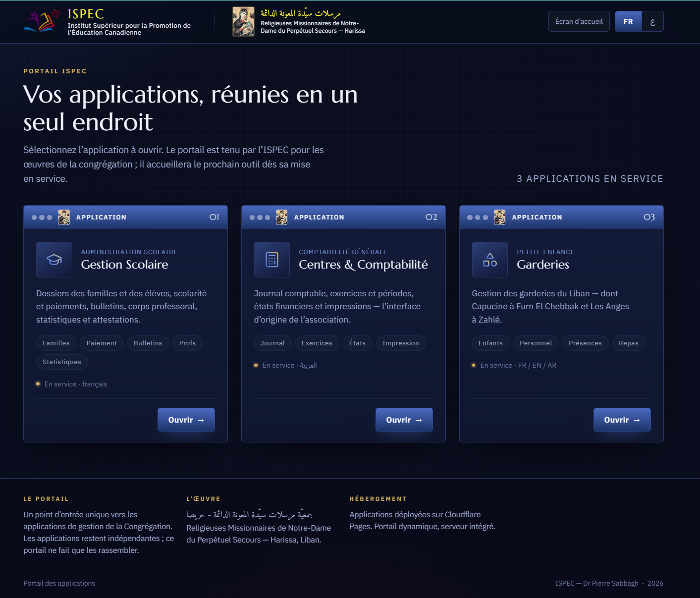Select the Enfants tag

click(491, 343)
